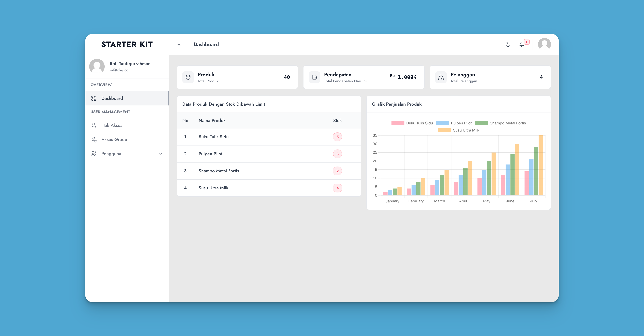Image resolution: width=644 pixels, height=336 pixels.
Task: Click the Pelanggan users icon
Action: tap(441, 77)
